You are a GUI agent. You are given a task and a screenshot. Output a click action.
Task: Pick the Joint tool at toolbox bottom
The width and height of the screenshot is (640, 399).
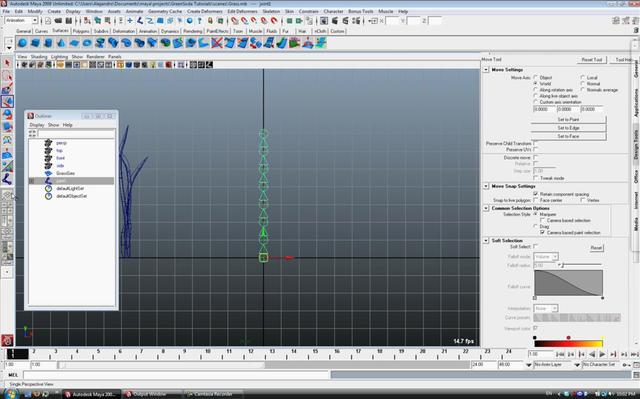point(7,179)
